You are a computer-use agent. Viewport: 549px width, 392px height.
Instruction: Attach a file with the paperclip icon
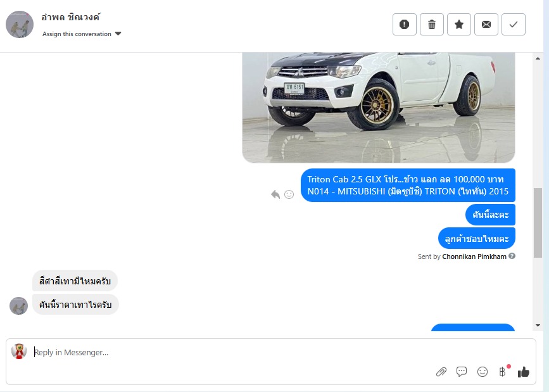(x=441, y=372)
